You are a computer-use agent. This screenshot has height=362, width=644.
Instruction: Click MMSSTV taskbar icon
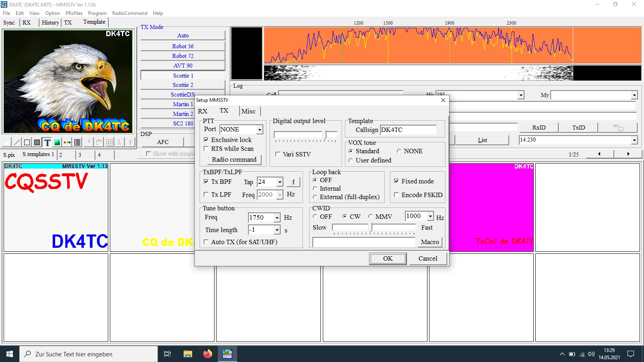click(227, 354)
